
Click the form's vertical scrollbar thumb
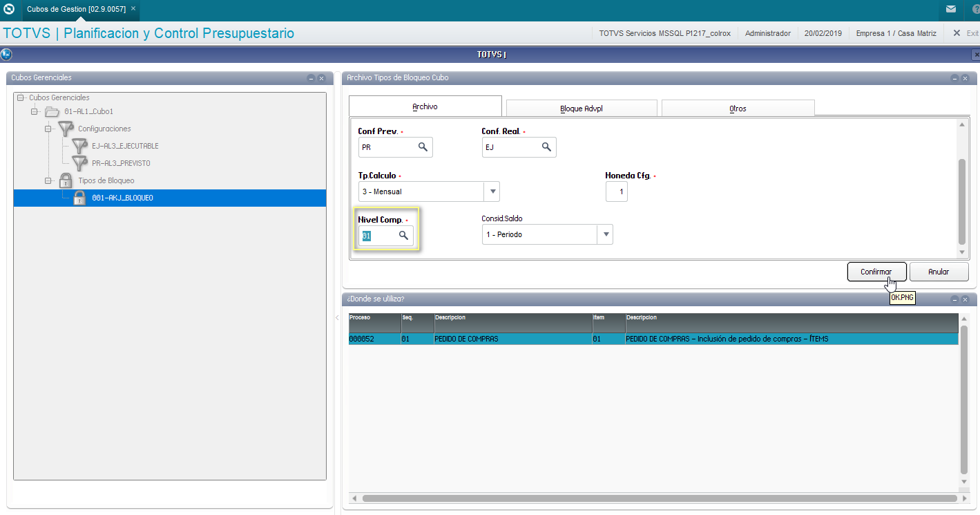coord(961,200)
